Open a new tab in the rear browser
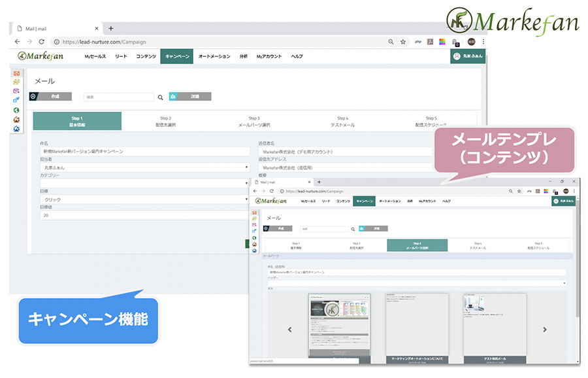 coord(111,28)
